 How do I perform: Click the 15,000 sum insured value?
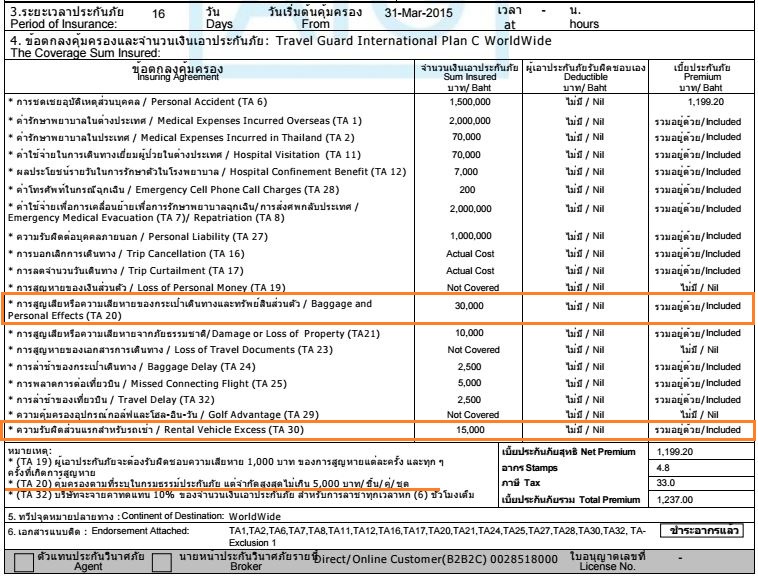pyautogui.click(x=470, y=430)
